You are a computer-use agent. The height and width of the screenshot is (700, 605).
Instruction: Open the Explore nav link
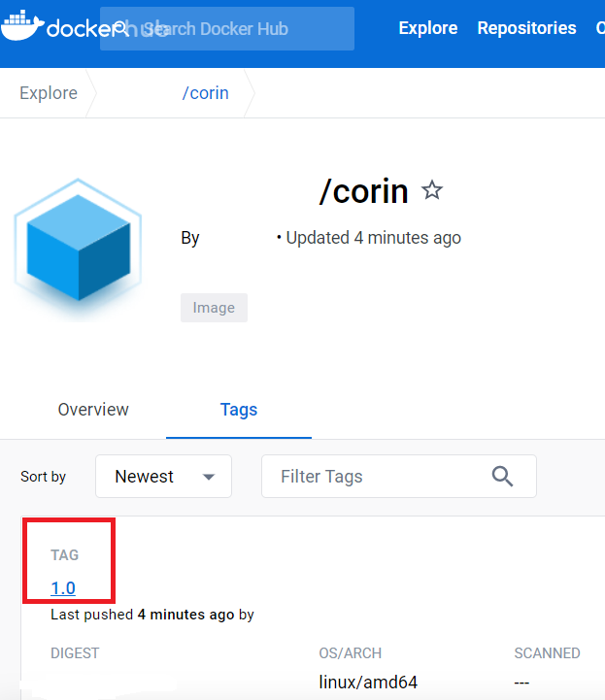pos(427,28)
